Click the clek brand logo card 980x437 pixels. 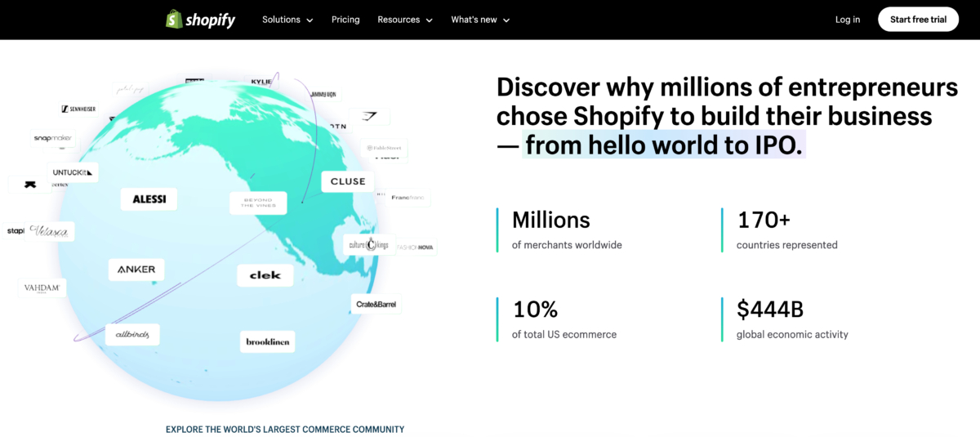point(265,275)
